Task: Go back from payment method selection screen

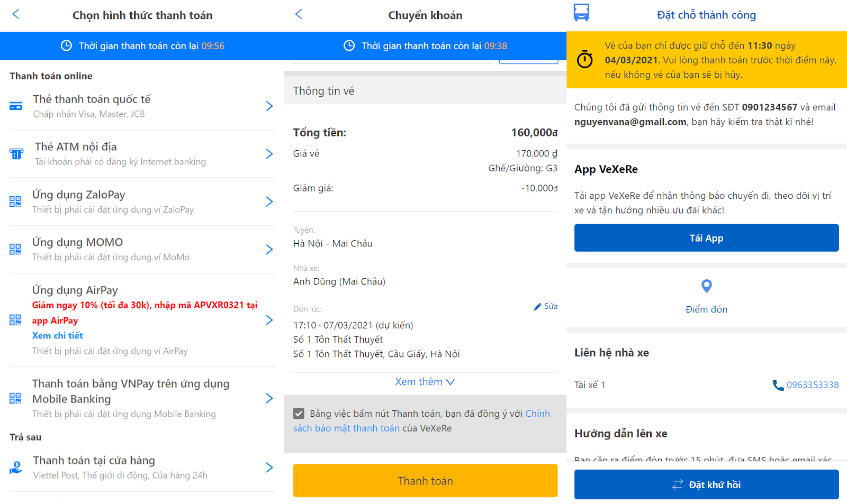Action: point(16,14)
